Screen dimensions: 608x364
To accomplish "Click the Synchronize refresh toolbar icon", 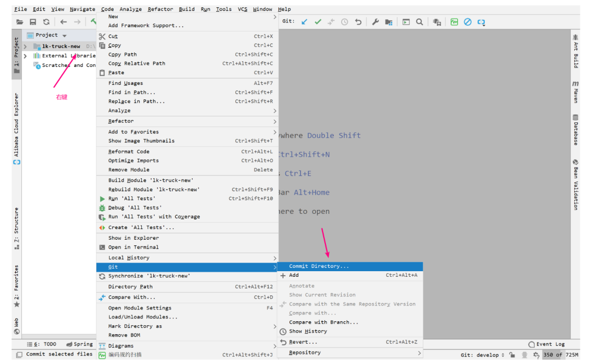I will [47, 22].
